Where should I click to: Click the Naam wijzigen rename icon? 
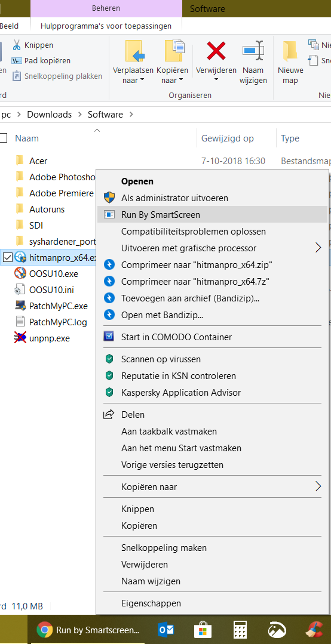(x=254, y=51)
